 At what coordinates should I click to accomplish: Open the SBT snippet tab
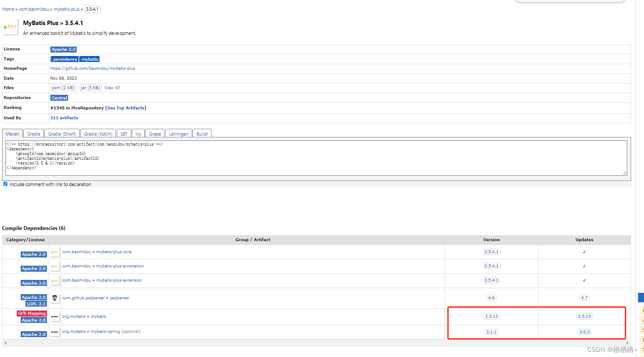tap(124, 133)
